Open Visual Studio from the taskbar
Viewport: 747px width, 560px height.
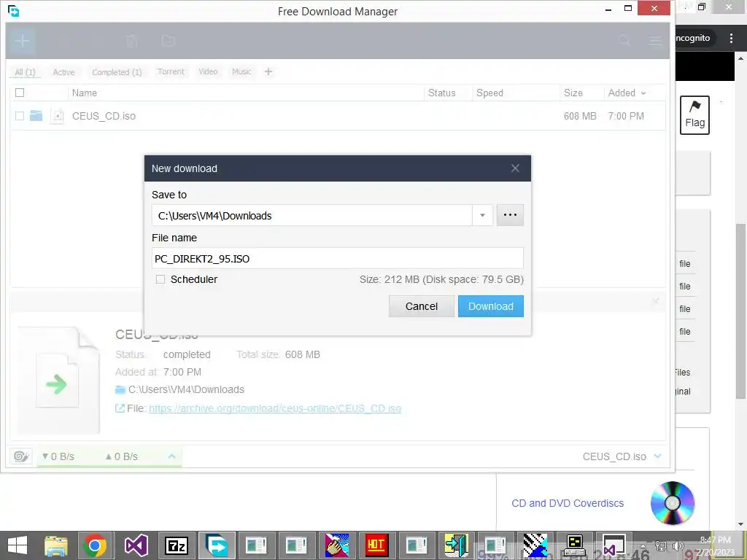coord(136,545)
